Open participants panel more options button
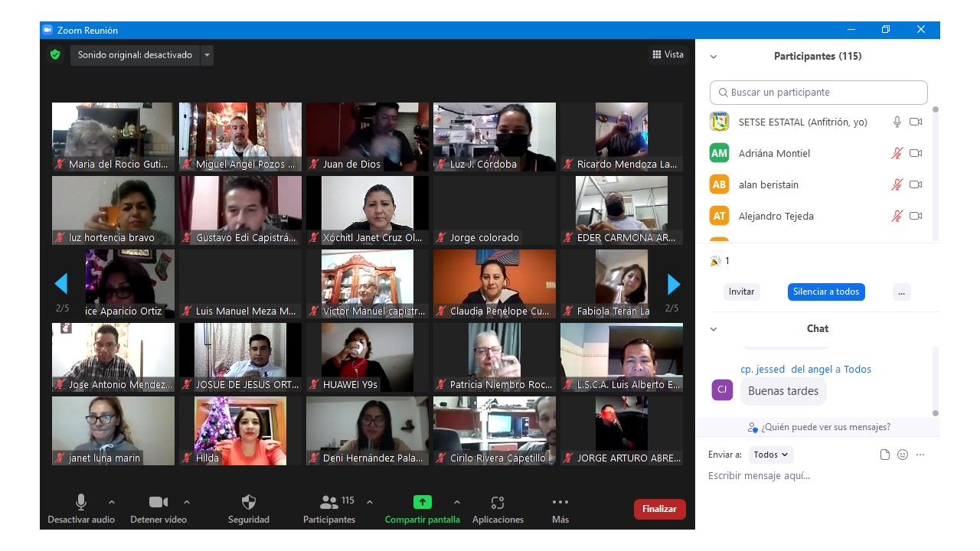 [x=901, y=292]
